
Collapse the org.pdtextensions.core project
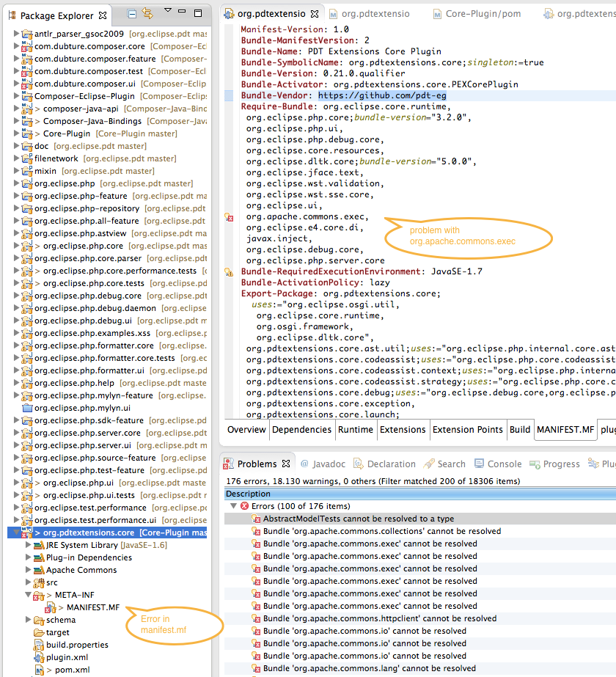pos(18,533)
